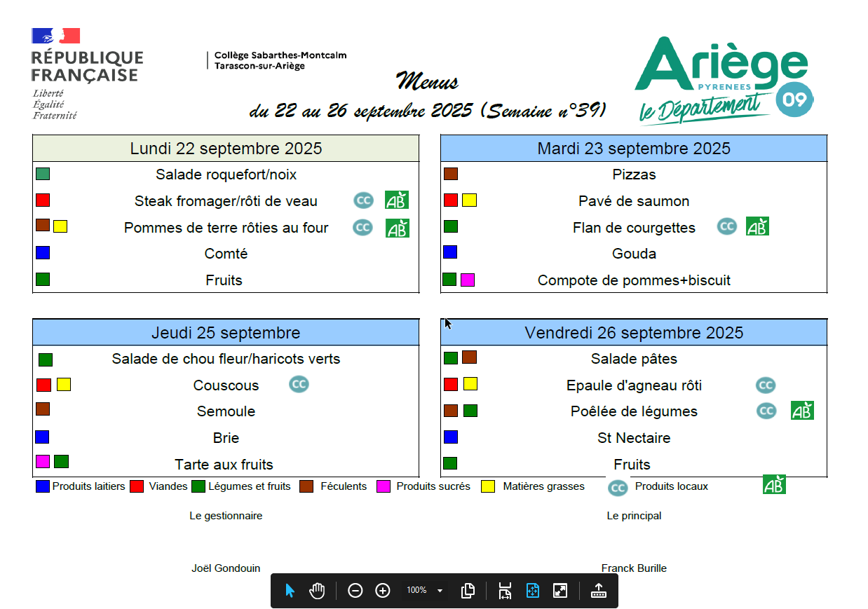868x609 pixels.
Task: Click red swatch beside Steak fromager
Action: [x=43, y=200]
